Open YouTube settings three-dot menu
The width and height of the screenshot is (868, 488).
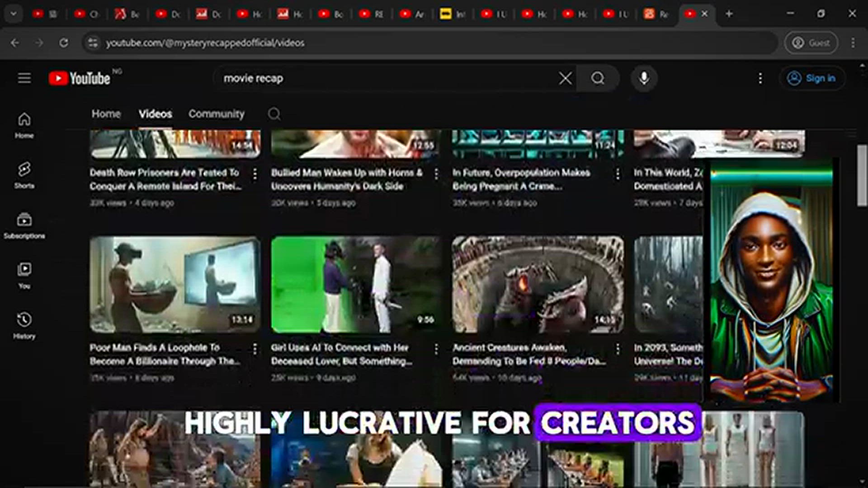pos(760,78)
